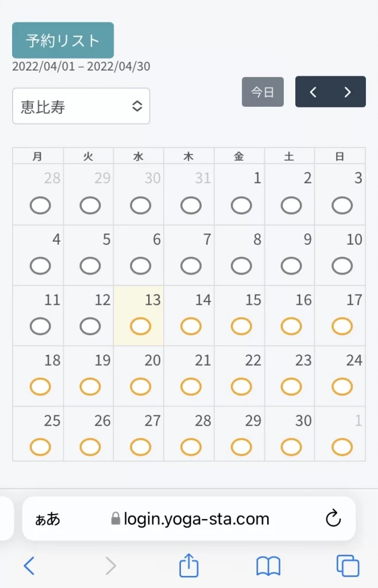Reload the page with refresh icon
The image size is (378, 588).
pos(333,519)
